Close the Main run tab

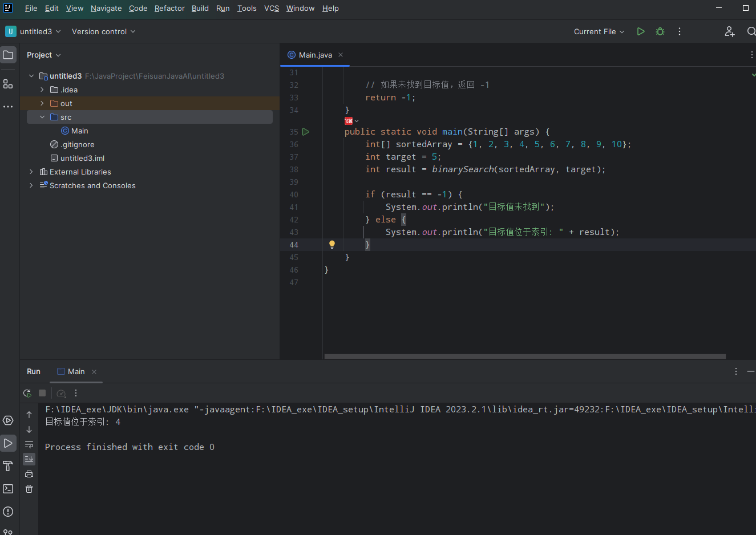94,372
